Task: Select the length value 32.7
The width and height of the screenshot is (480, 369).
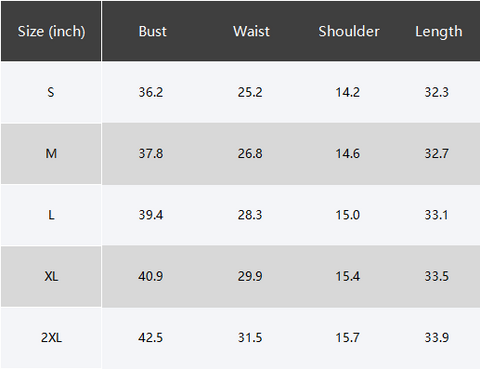Action: tap(437, 154)
